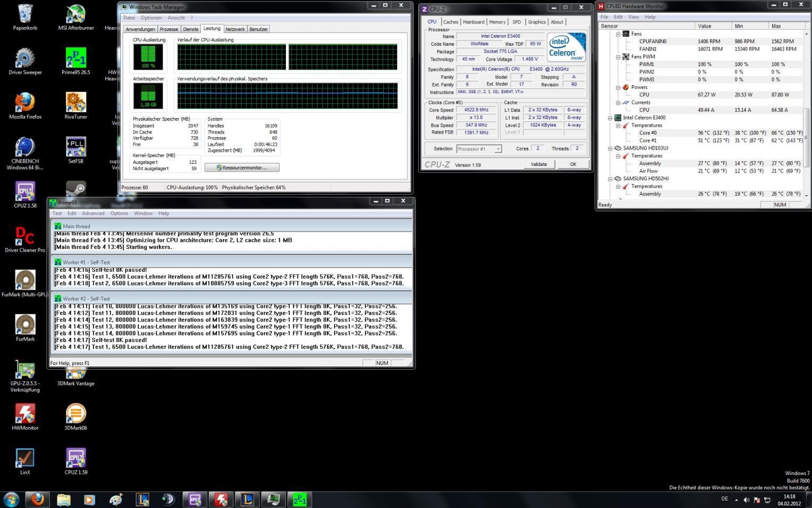Image resolution: width=812 pixels, height=508 pixels.
Task: Open the View menu in Hardware Monitor
Action: pyautogui.click(x=633, y=17)
